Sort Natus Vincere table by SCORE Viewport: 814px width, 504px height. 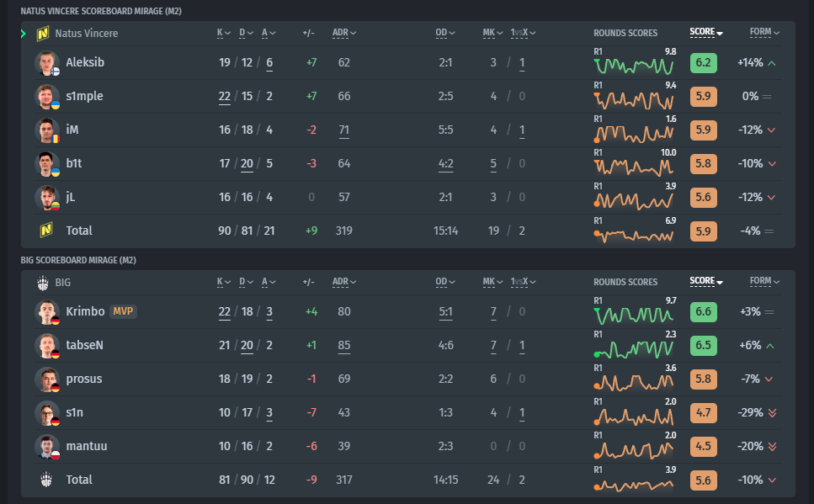(706, 32)
